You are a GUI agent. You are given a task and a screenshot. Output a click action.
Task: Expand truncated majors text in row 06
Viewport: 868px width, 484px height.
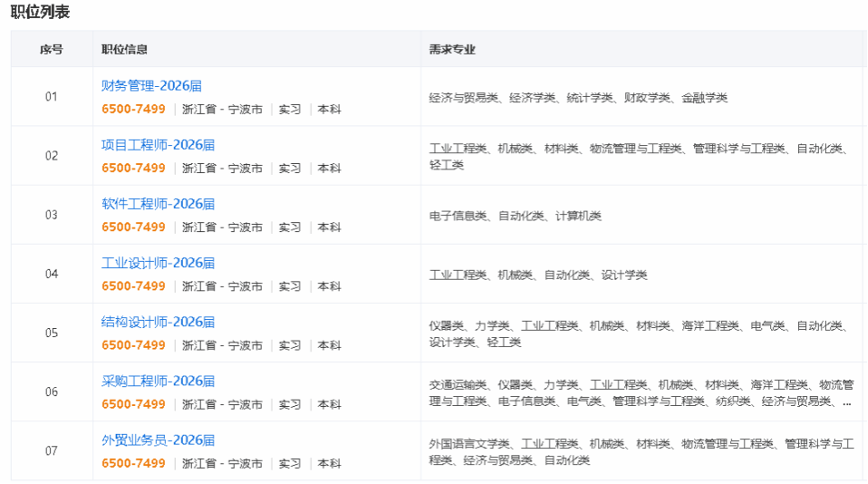(x=846, y=402)
